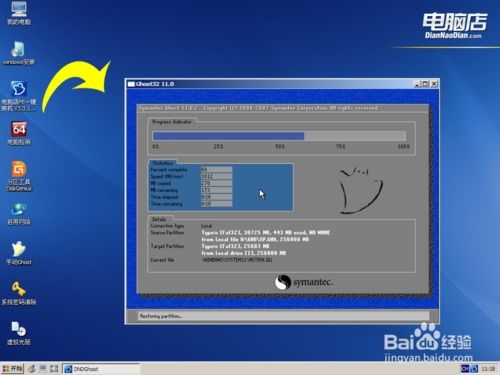The image size is (500, 375).
Task: Click the Start button on the taskbar
Action: 13,369
